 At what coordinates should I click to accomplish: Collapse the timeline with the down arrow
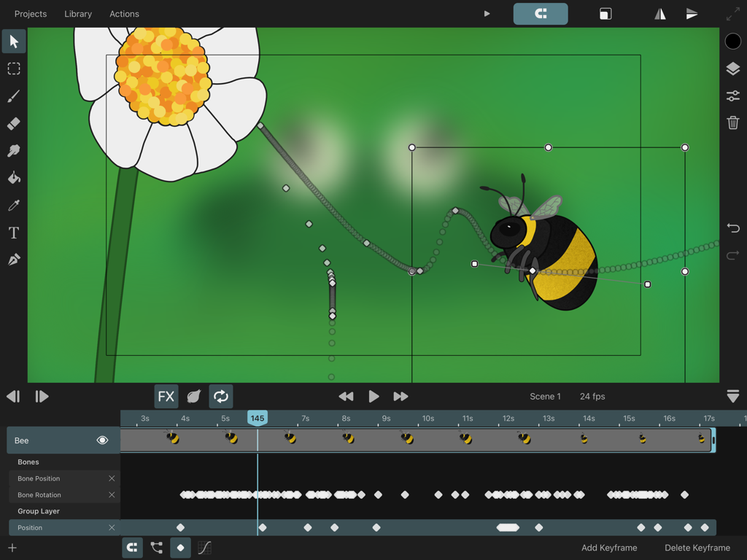[x=733, y=396]
